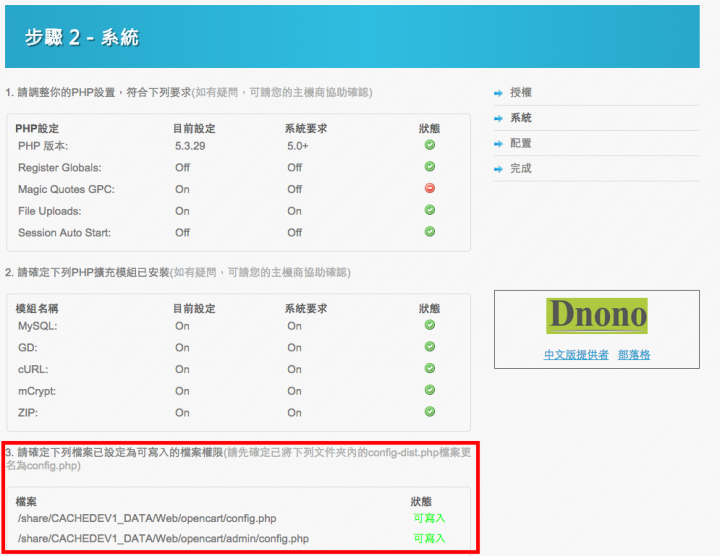Open the 中文版提供者 link

tap(576, 354)
